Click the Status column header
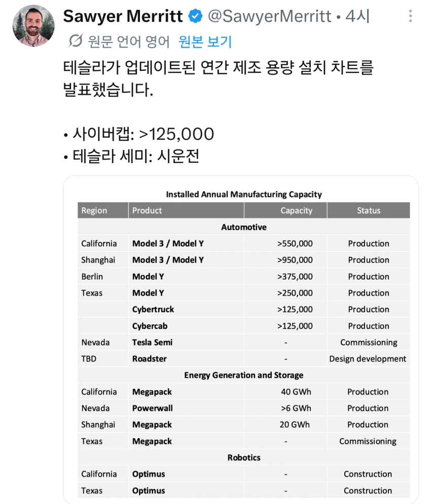Image resolution: width=431 pixels, height=504 pixels. (369, 211)
